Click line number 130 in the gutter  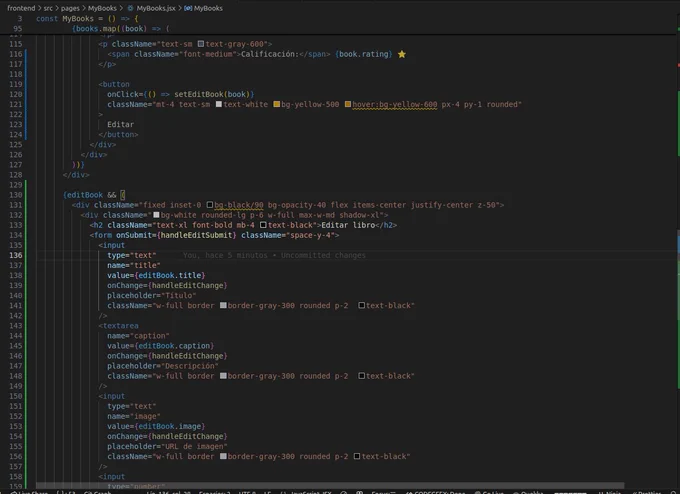point(16,195)
